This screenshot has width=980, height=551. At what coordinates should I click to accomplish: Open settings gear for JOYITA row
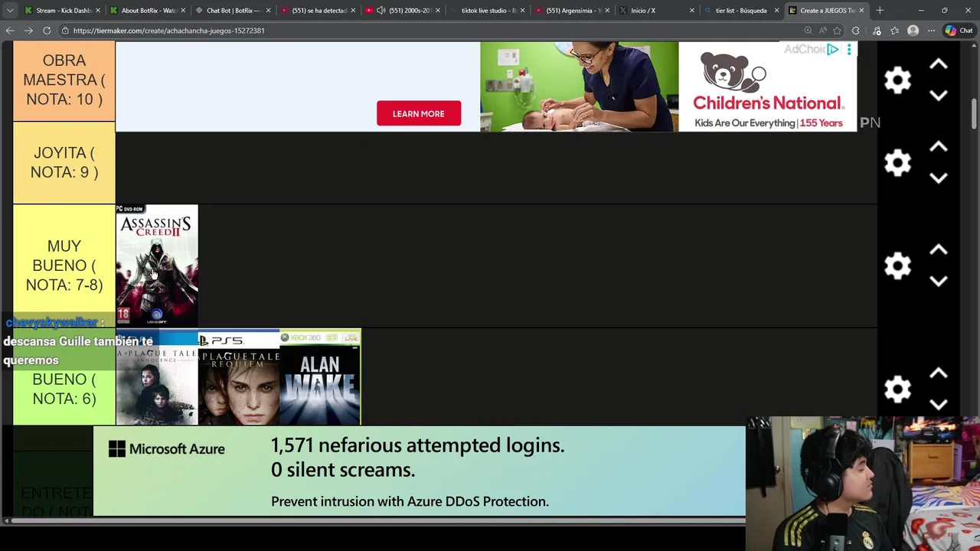(x=897, y=162)
